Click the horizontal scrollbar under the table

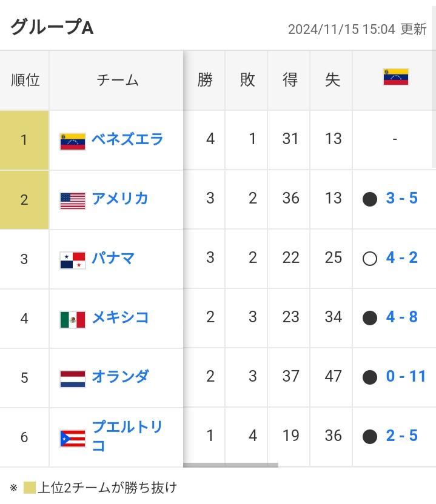(230, 465)
